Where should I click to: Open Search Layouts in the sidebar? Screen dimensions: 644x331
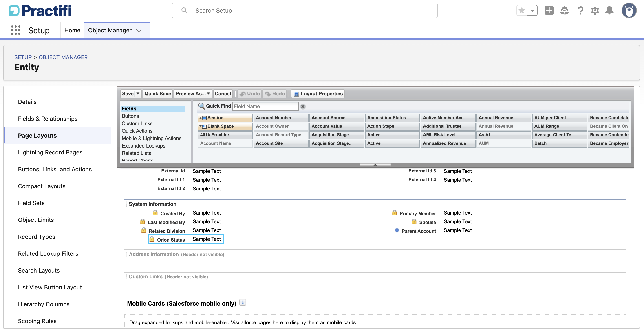click(x=39, y=271)
